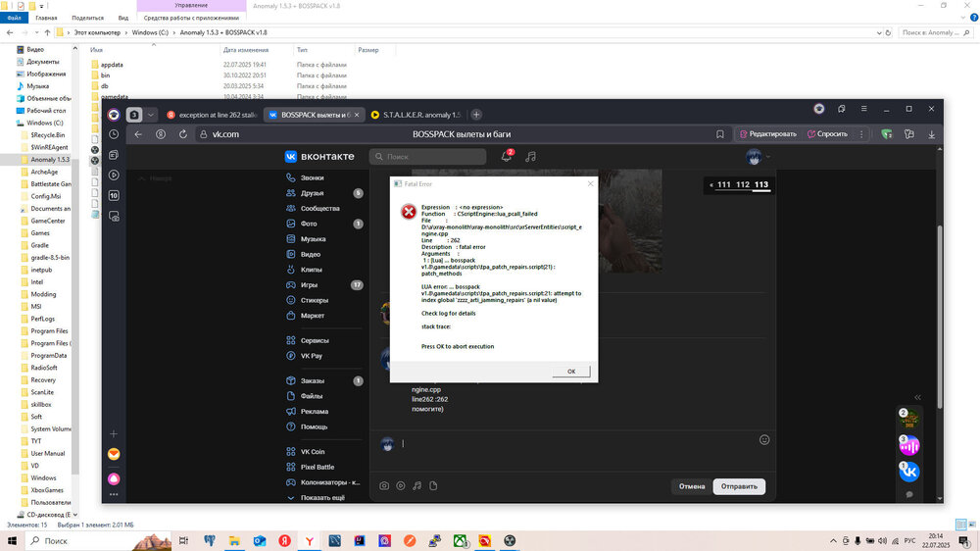The image size is (980, 551).
Task: Expand the VK profile avatar dropdown
Action: pyautogui.click(x=758, y=156)
